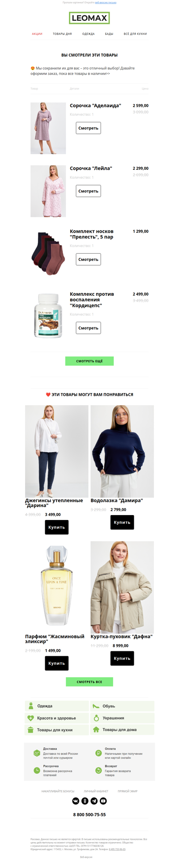
Task: Buy Водолазка "Дамира" with Купить button
Action: coord(122,522)
